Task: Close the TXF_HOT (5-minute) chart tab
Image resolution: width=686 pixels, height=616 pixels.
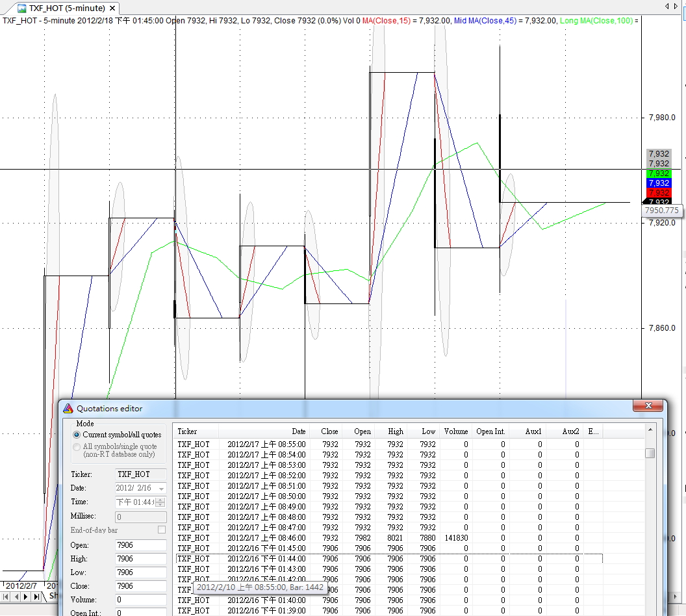Action: pyautogui.click(x=112, y=8)
